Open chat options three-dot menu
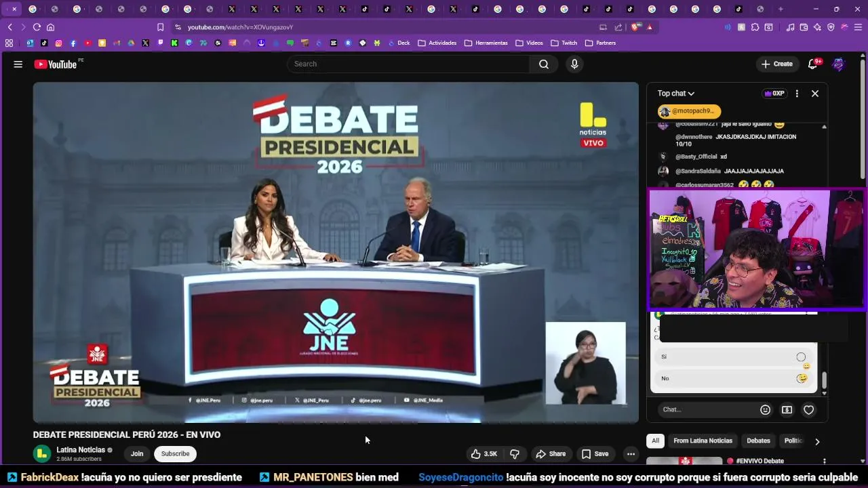 click(x=797, y=94)
